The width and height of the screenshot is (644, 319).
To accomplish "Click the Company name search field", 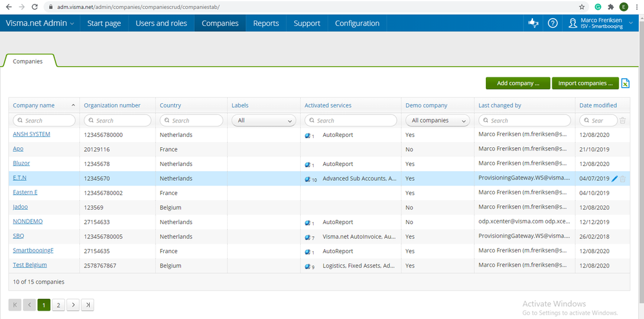I will click(x=45, y=121).
